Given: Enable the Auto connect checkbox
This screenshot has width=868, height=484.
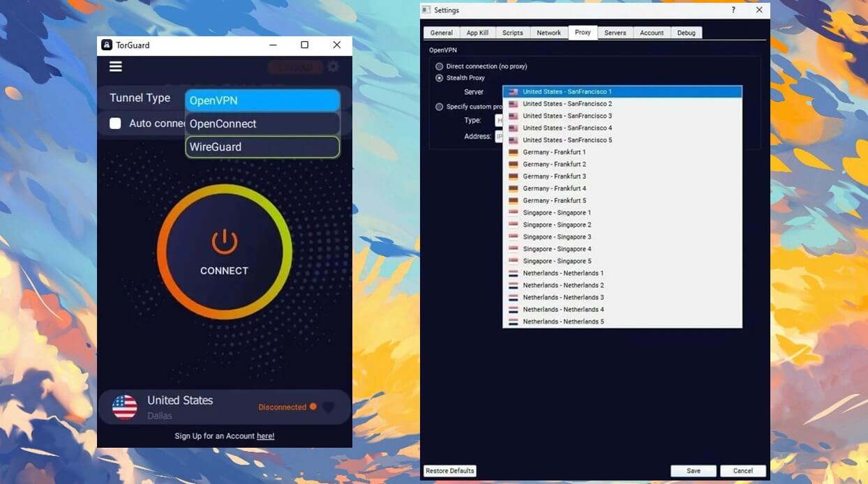Looking at the screenshot, I should pyautogui.click(x=115, y=123).
